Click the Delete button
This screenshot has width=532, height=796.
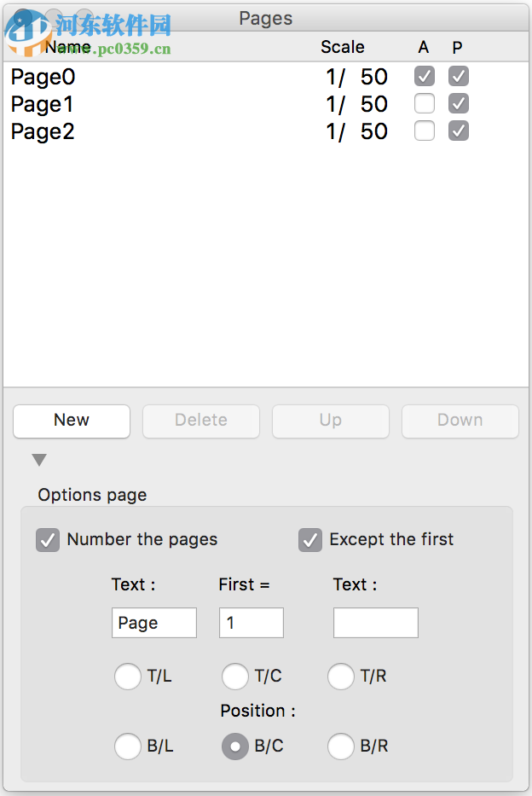200,421
